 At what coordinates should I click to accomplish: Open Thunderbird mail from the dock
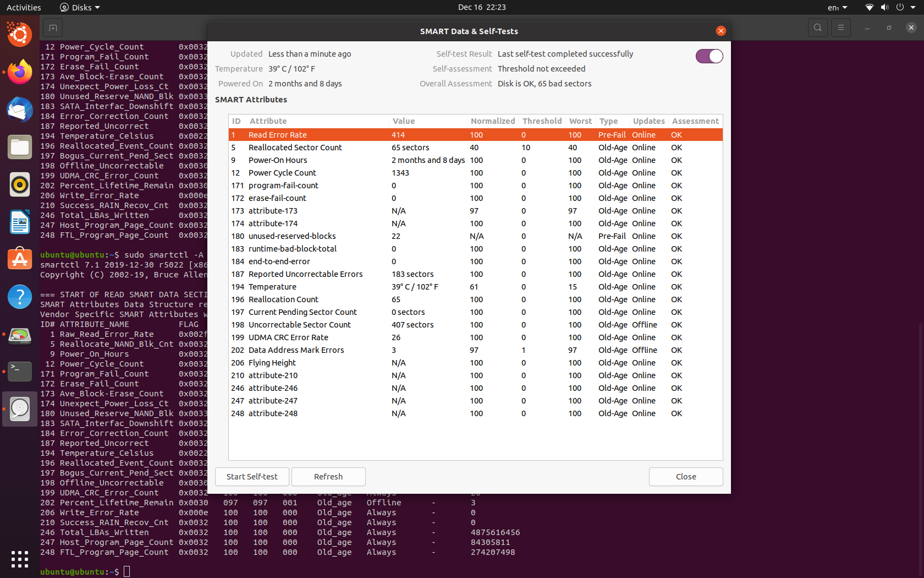click(20, 110)
